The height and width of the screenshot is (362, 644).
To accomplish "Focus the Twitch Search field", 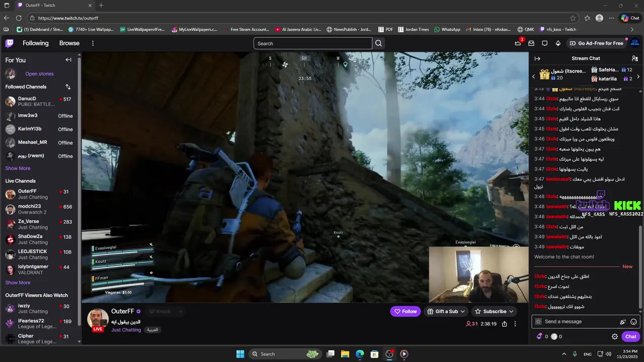I will pyautogui.click(x=313, y=43).
